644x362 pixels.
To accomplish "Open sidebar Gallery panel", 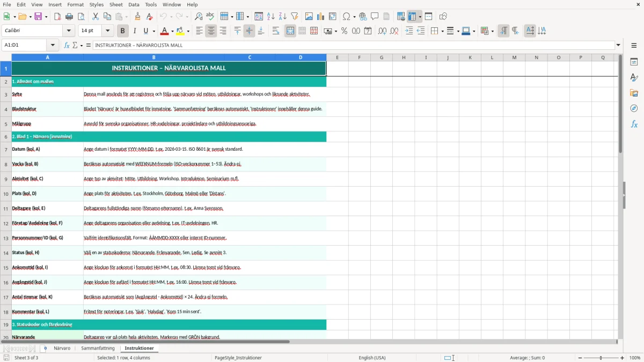I will [634, 93].
